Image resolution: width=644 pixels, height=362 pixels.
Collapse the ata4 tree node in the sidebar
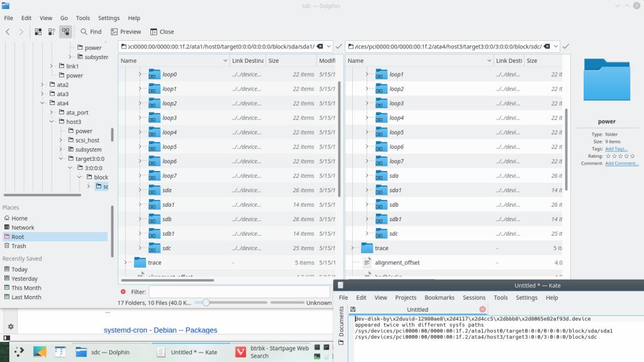tap(43, 103)
